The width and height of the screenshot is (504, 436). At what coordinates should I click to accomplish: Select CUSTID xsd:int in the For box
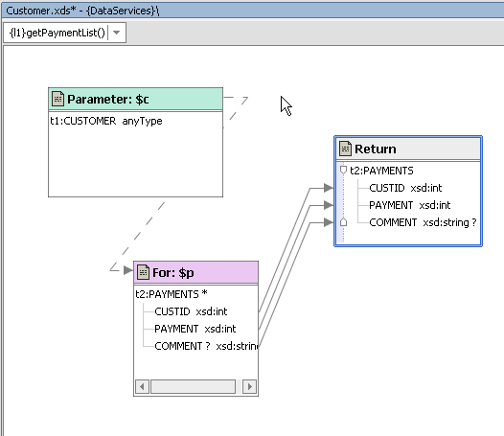pos(191,311)
